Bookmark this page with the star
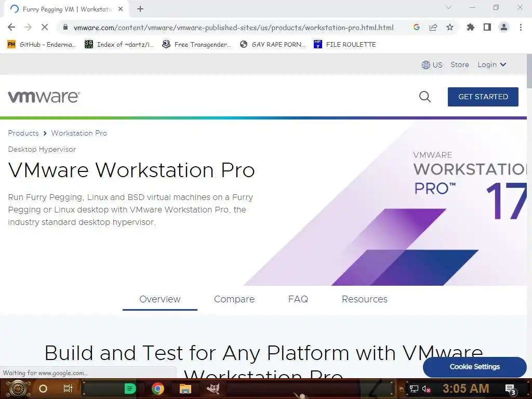 click(450, 27)
